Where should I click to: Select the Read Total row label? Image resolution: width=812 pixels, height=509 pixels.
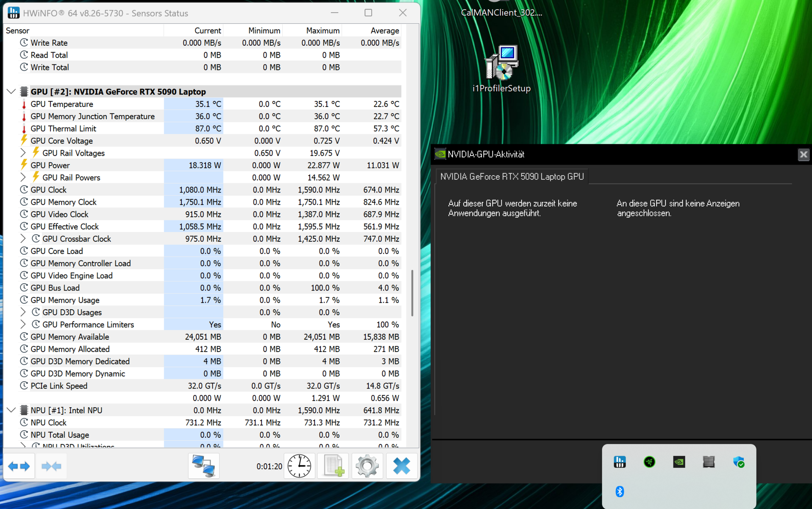49,55
